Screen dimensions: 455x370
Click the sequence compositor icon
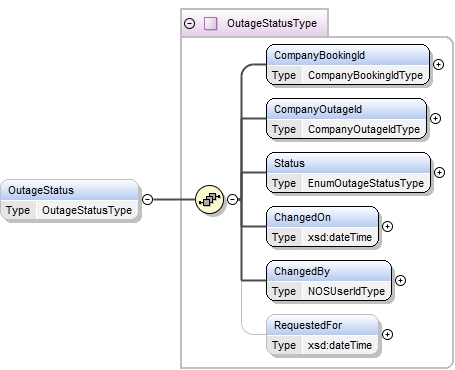click(209, 200)
